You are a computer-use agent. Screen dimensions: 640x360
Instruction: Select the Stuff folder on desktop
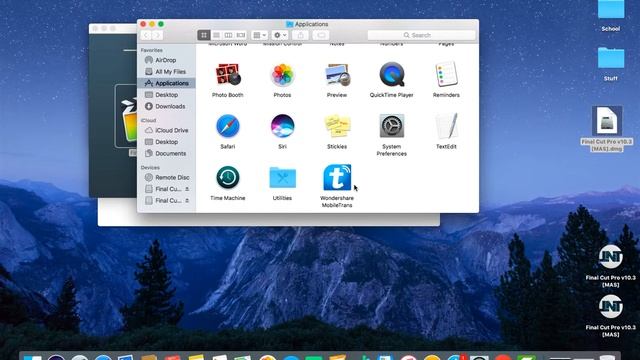(611, 58)
